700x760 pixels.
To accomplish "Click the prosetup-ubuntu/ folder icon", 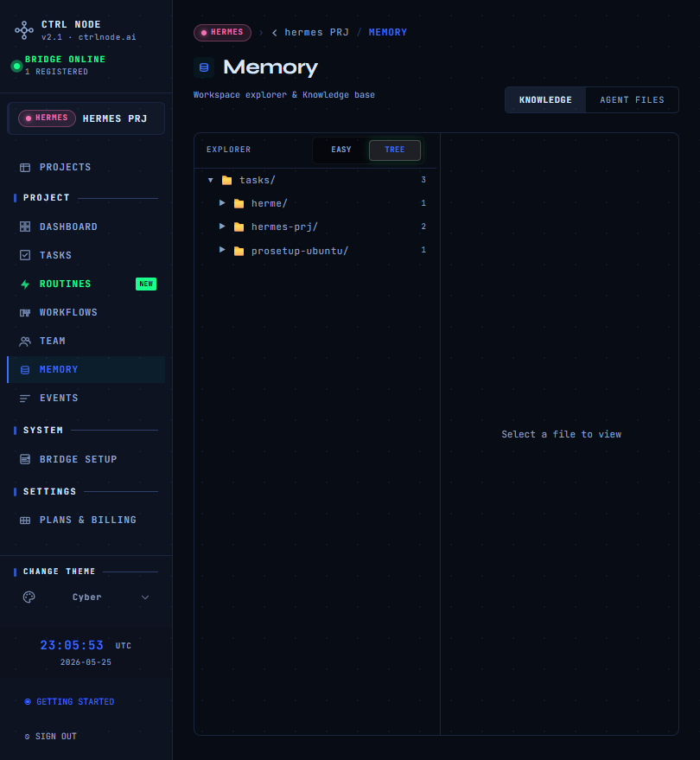I will pyautogui.click(x=239, y=251).
